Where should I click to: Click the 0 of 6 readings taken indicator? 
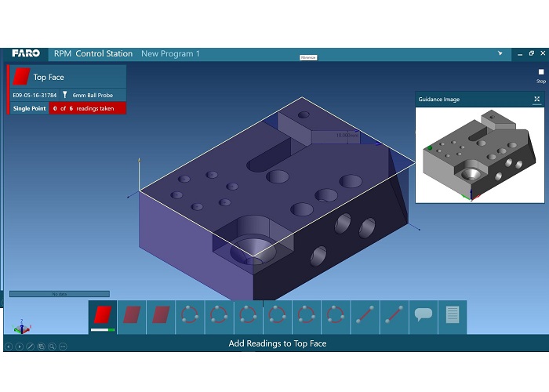pos(88,108)
